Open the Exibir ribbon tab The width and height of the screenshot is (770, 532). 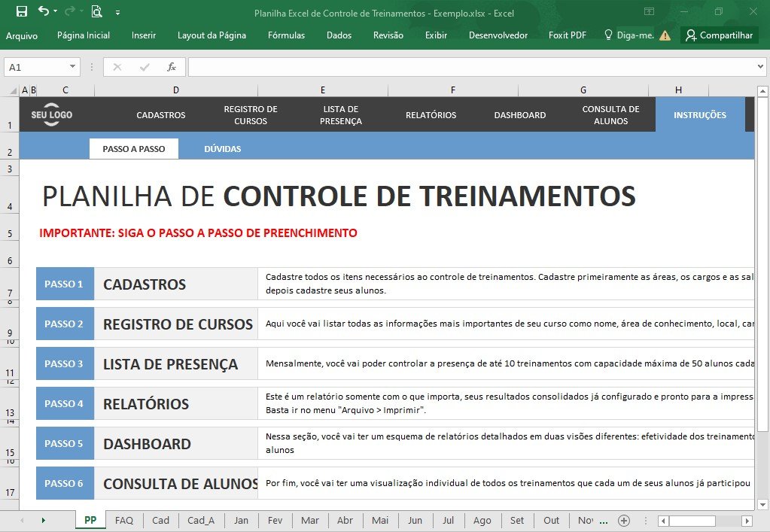(436, 35)
